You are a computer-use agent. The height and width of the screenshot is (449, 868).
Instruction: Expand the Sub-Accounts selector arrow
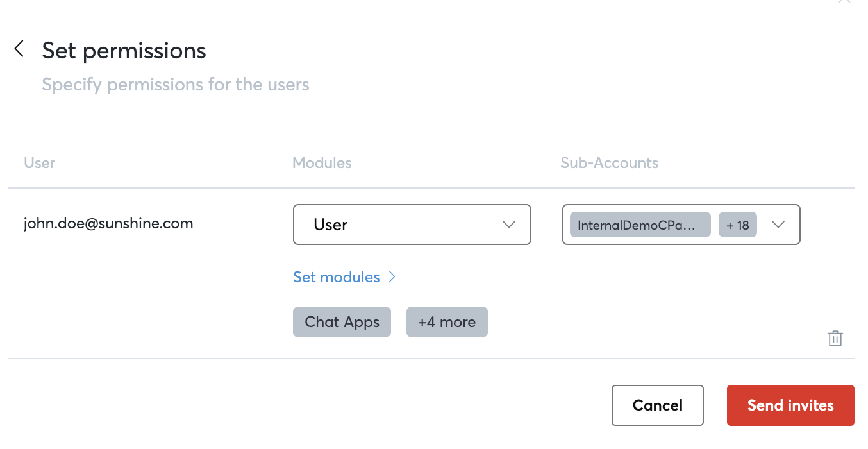(x=778, y=224)
